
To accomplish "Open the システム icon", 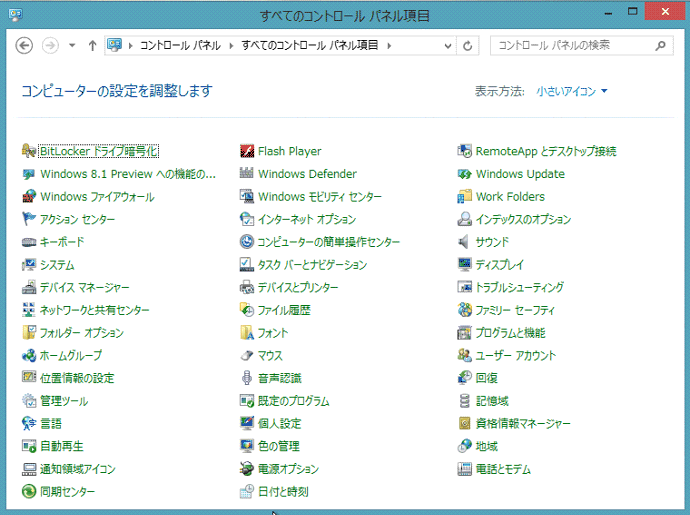I will click(x=29, y=265).
